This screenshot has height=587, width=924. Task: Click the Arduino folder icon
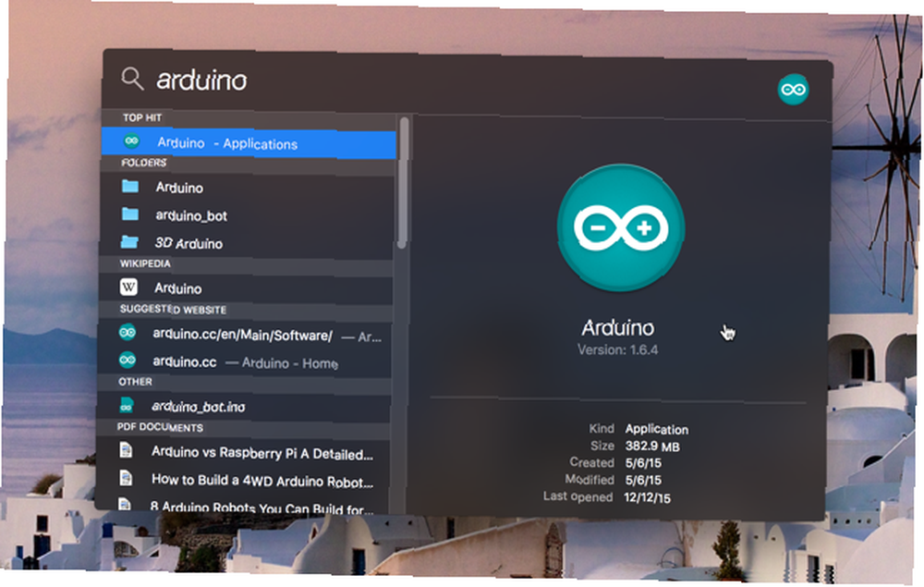click(130, 186)
